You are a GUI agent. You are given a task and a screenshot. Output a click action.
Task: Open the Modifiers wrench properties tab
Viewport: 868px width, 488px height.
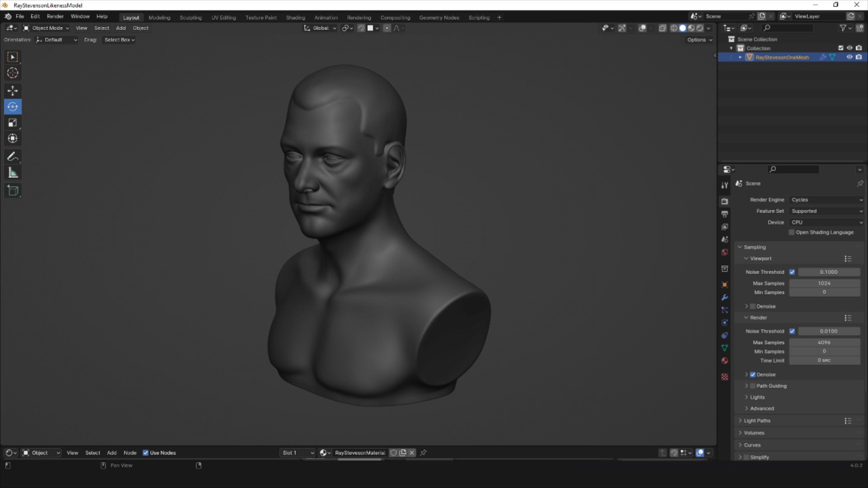(725, 297)
